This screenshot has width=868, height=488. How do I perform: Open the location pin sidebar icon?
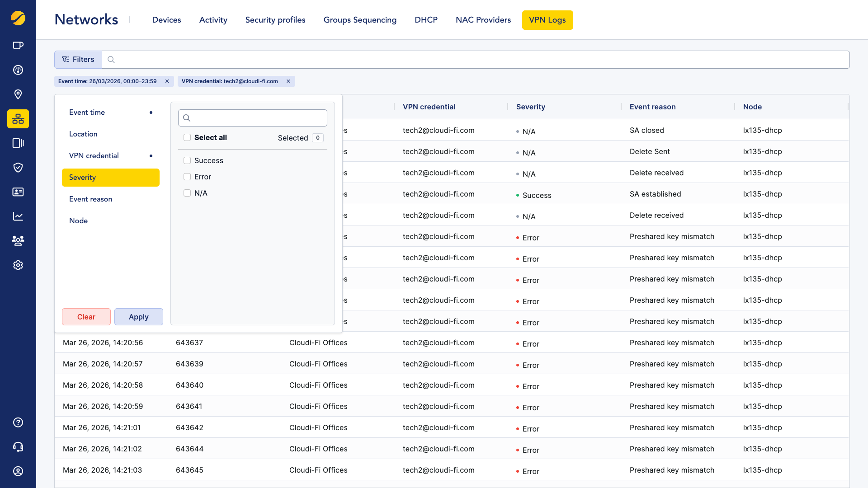pos(18,94)
